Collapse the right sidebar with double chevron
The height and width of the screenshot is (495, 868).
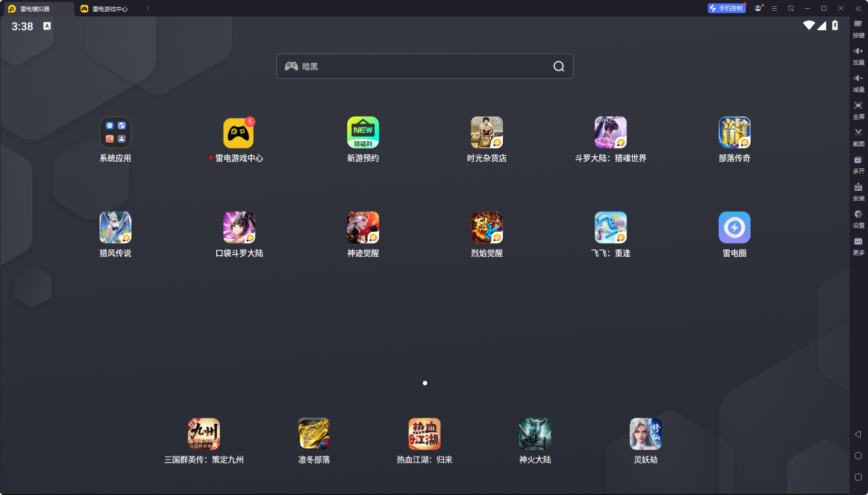tap(858, 9)
